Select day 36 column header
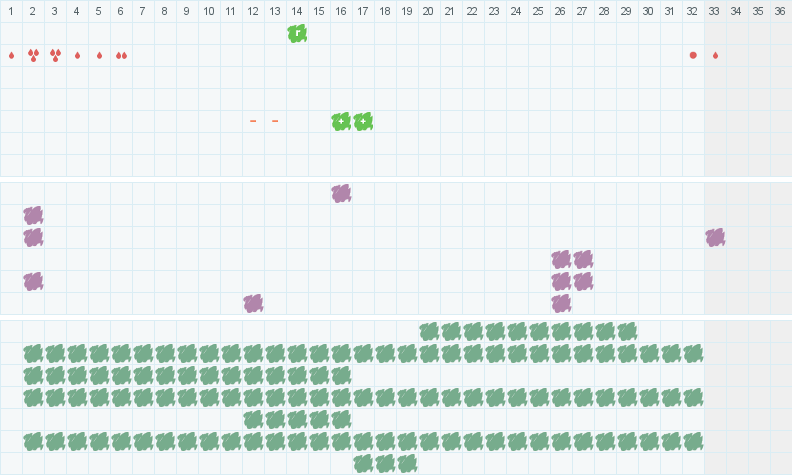This screenshot has height=475, width=792. (780, 11)
